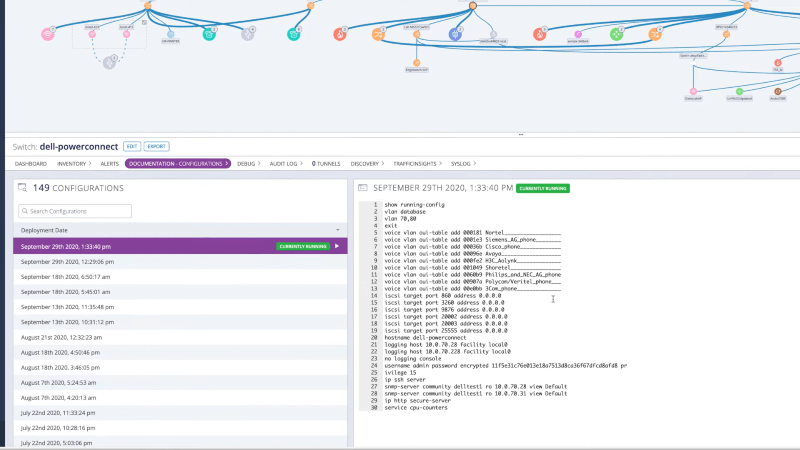Click the small green node beside the Aruba node
800x450 pixels.
pyautogui.click(x=739, y=91)
